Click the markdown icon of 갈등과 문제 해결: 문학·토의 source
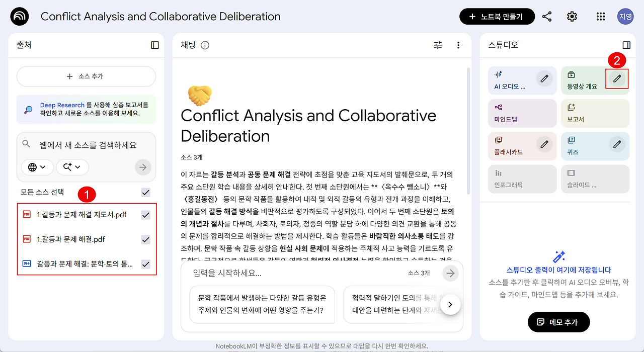Viewport: 644px width, 352px height. [x=27, y=263]
